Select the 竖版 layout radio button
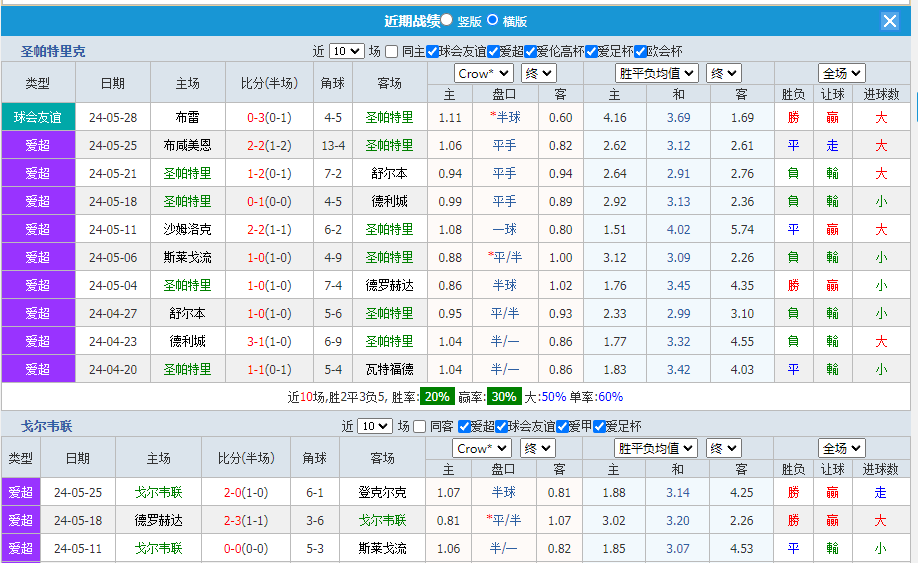Image resolution: width=918 pixels, height=563 pixels. [446, 20]
